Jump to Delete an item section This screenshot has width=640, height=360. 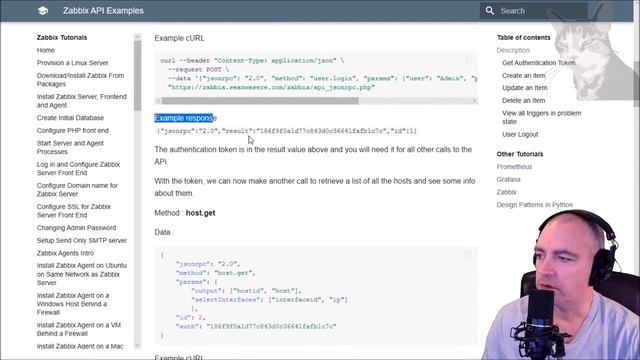524,100
